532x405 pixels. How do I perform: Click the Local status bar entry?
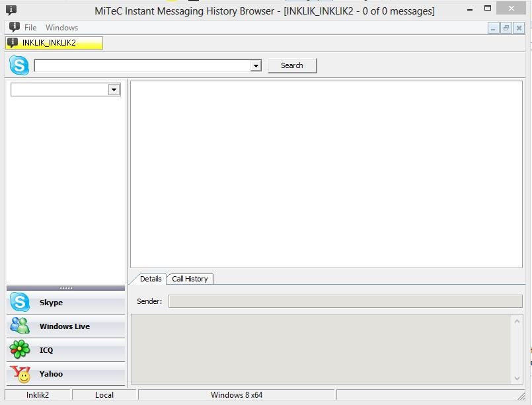coord(104,395)
